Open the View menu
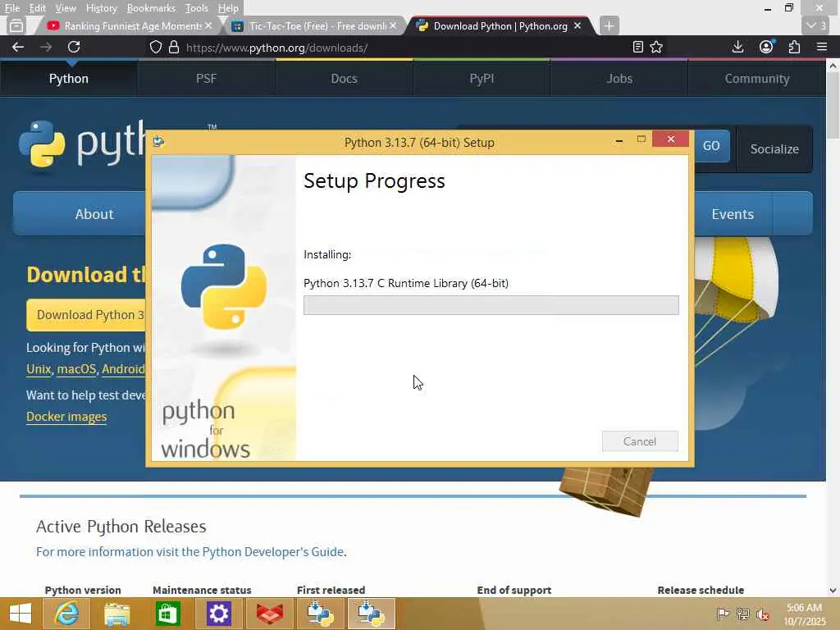 click(x=66, y=8)
